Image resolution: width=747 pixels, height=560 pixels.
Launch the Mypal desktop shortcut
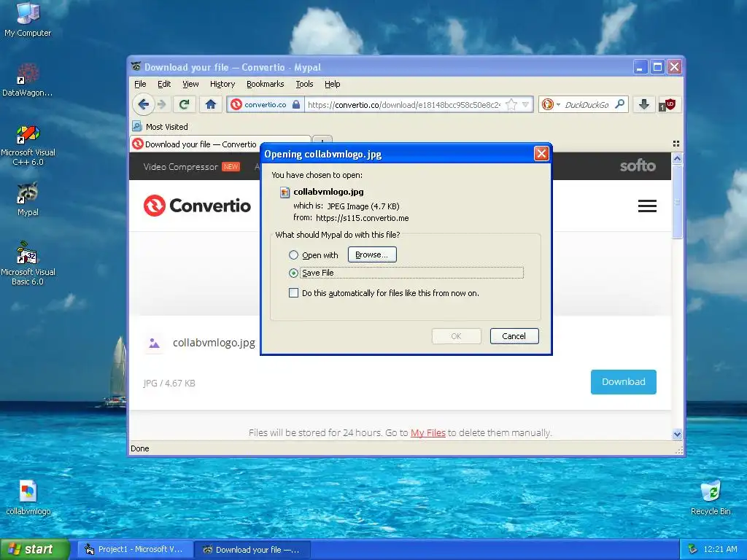point(28,199)
